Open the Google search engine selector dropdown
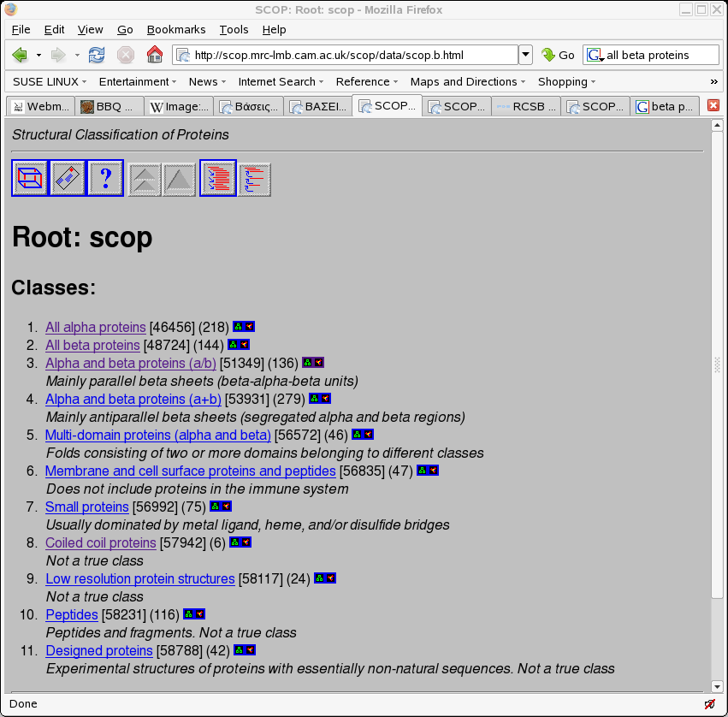The width and height of the screenshot is (728, 717). click(x=595, y=56)
